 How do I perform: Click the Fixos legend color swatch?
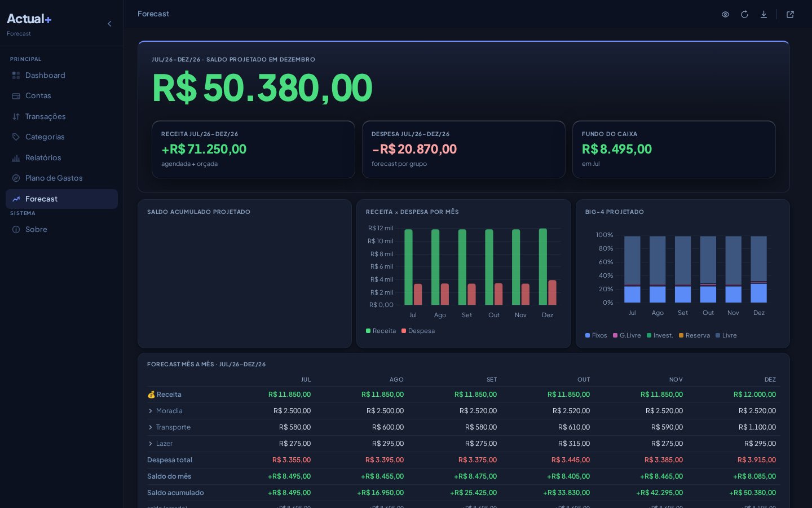tap(588, 335)
